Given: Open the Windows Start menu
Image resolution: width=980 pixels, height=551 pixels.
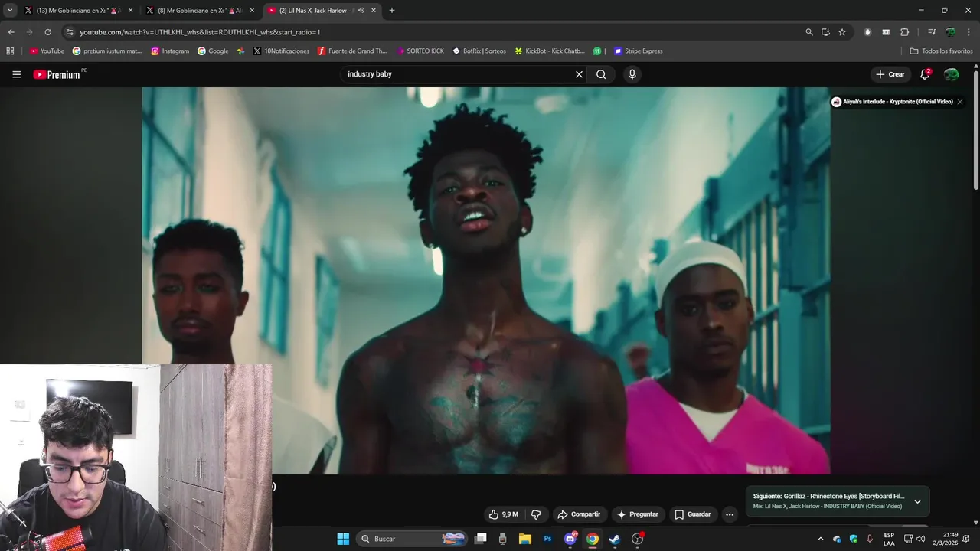Looking at the screenshot, I should tap(343, 539).
